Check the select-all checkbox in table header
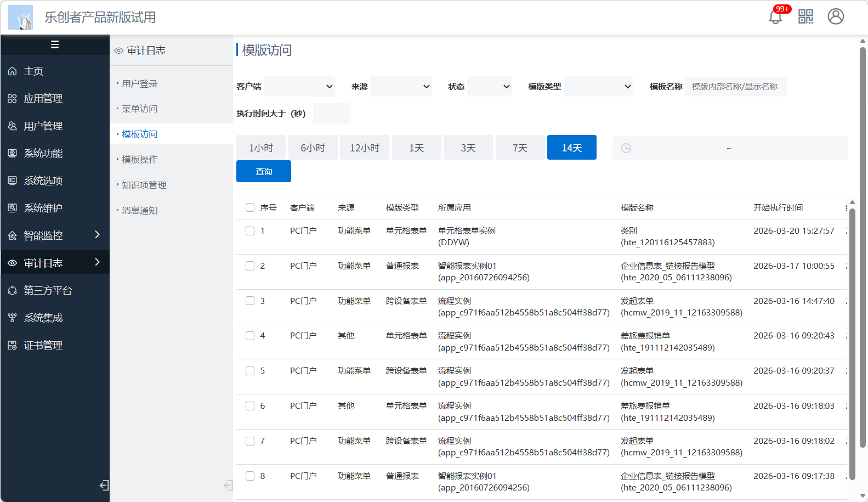Screen dimensions: 868x502 pos(250,207)
